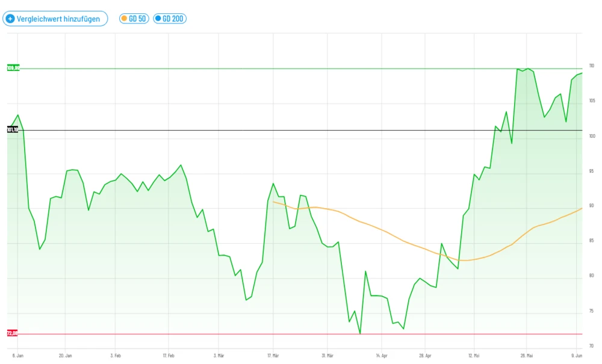Click the 110 value on the price axis
This screenshot has height=364, width=602.
(x=592, y=66)
